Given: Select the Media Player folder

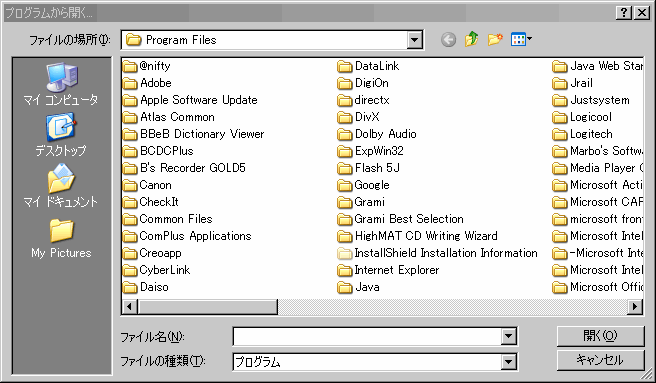Looking at the screenshot, I should coord(597,168).
